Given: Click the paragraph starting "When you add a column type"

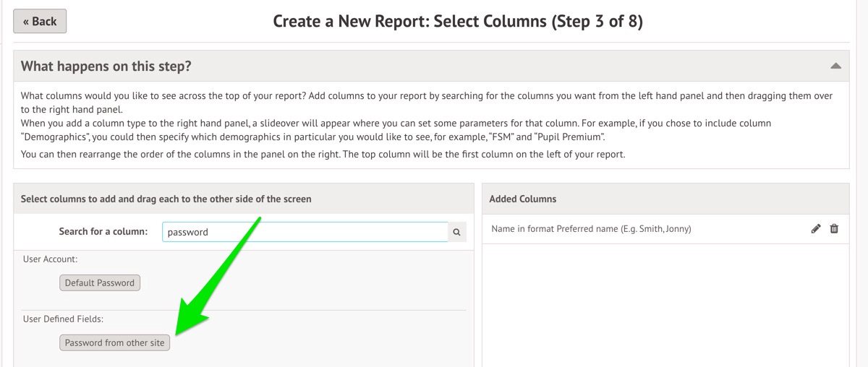Looking at the screenshot, I should point(396,130).
